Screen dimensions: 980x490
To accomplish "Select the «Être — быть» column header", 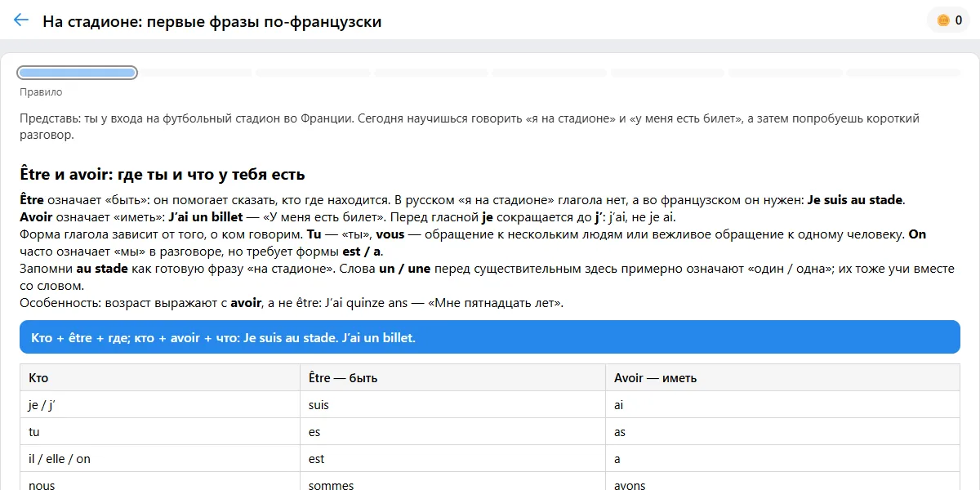I will click(x=453, y=378).
